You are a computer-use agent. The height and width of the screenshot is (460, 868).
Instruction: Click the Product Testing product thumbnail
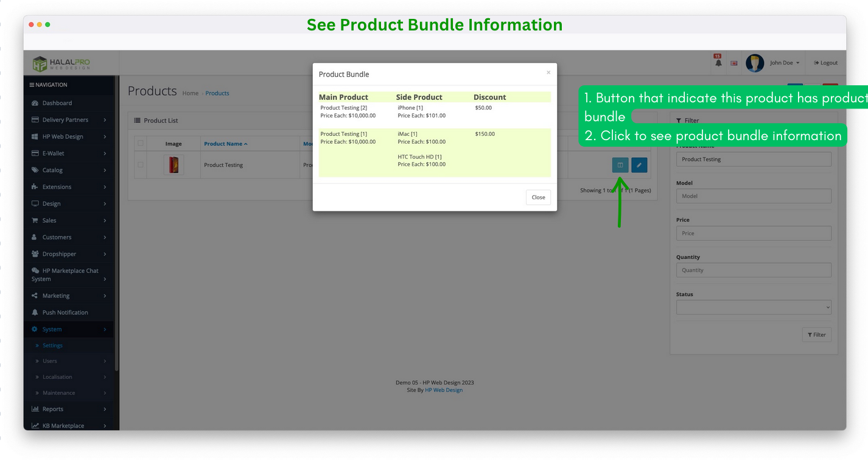tap(173, 165)
